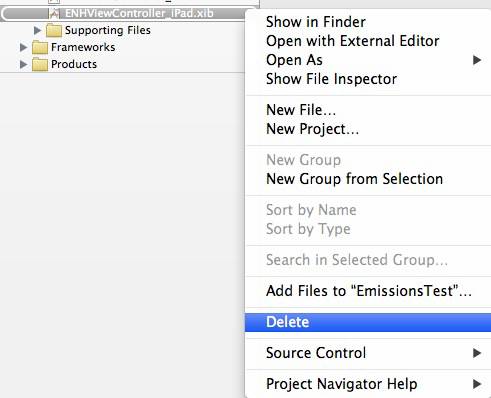Select Open with External Editor
Image resolution: width=491 pixels, height=398 pixels.
tap(352, 41)
